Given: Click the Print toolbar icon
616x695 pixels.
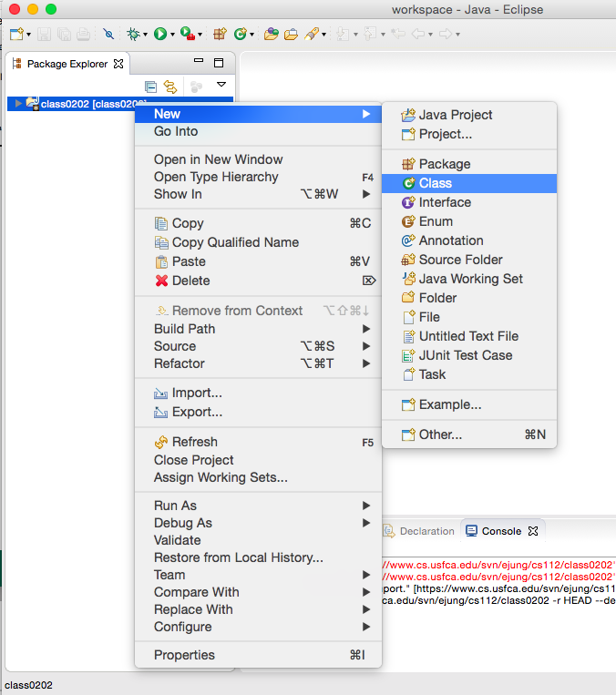Looking at the screenshot, I should coord(83,34).
